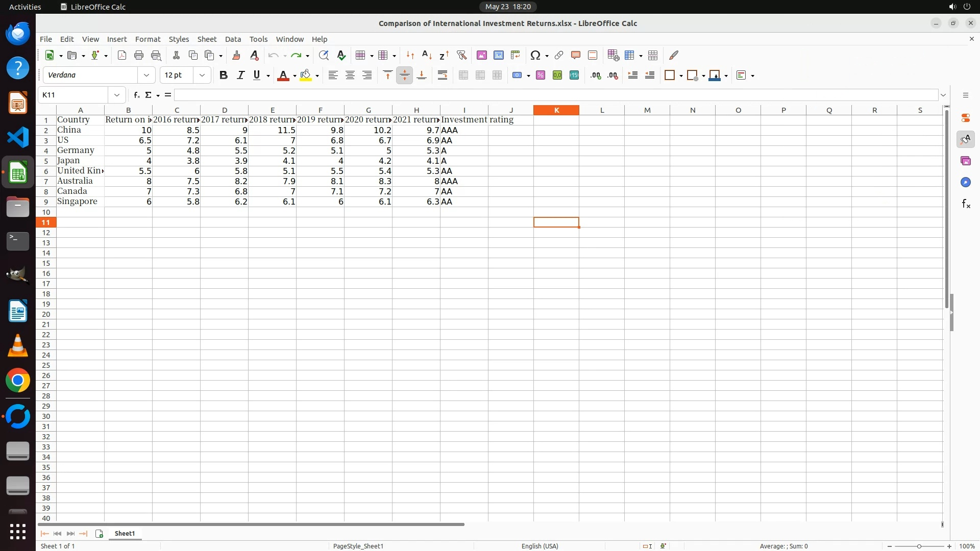Image resolution: width=980 pixels, height=551 pixels.
Task: Open Navigator in the sidebar
Action: (965, 182)
